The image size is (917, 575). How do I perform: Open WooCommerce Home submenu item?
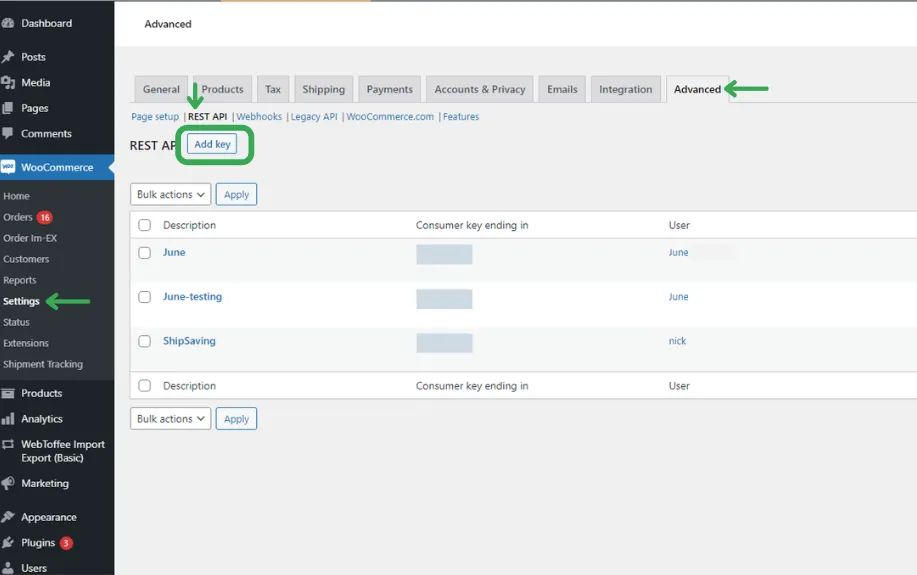point(16,196)
